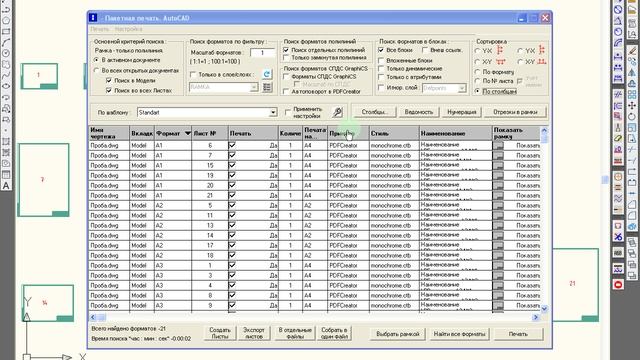Open the layer list icon below refresh

tap(267, 87)
